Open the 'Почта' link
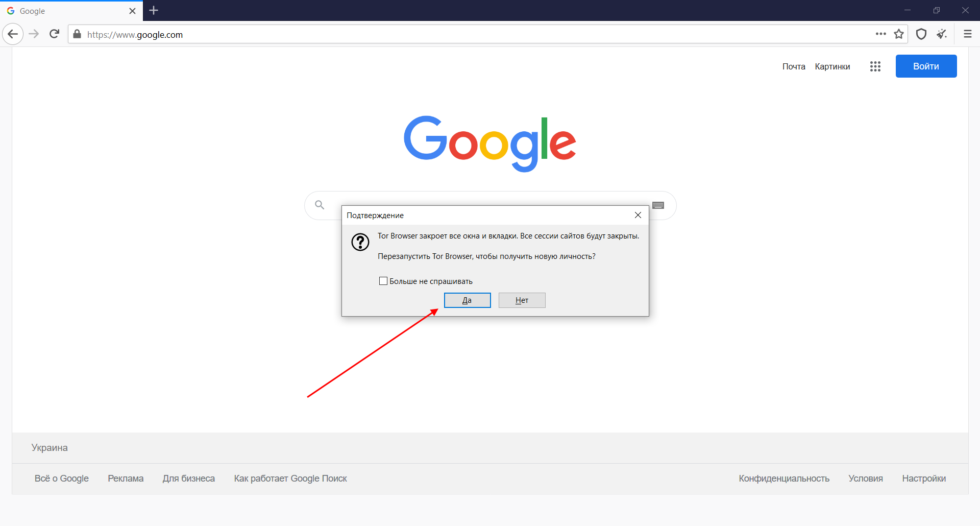The image size is (980, 526). 793,66
